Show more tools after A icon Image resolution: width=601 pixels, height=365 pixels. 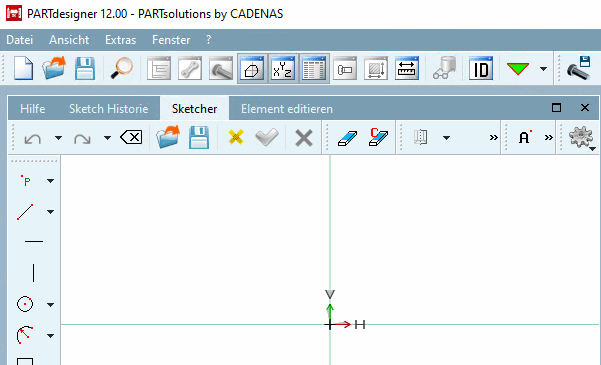pyautogui.click(x=548, y=138)
